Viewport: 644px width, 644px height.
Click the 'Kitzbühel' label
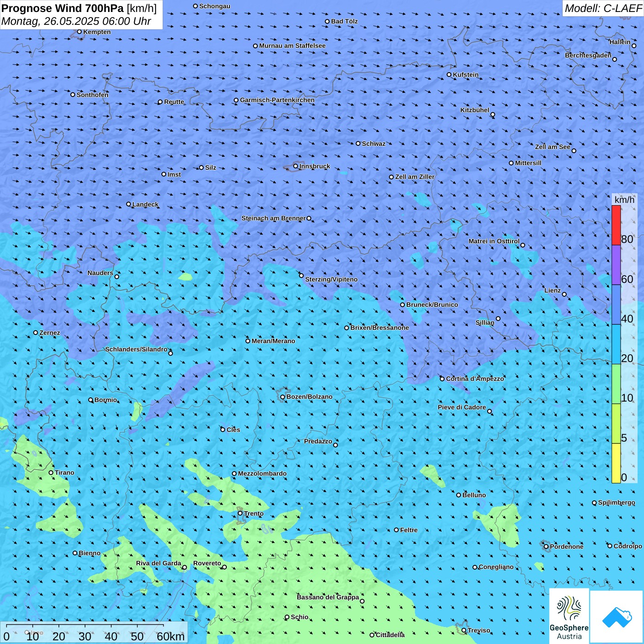[x=475, y=110]
